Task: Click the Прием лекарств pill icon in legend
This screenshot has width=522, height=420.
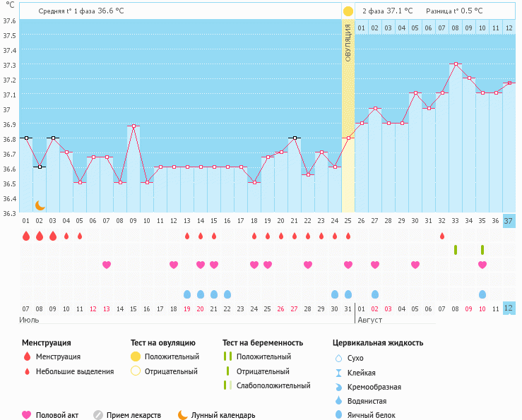Action: (x=98, y=415)
